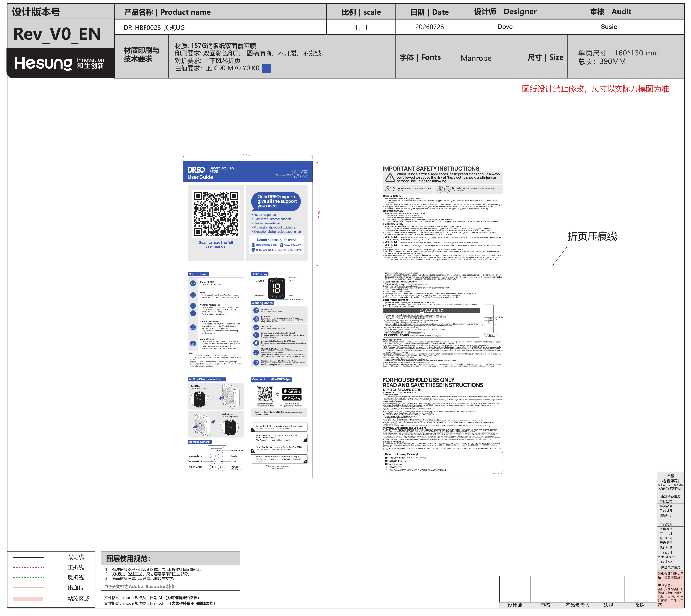The width and height of the screenshot is (691, 616).
Task: Click the minus icon beside Settings Adjustment
Action: (193, 313)
